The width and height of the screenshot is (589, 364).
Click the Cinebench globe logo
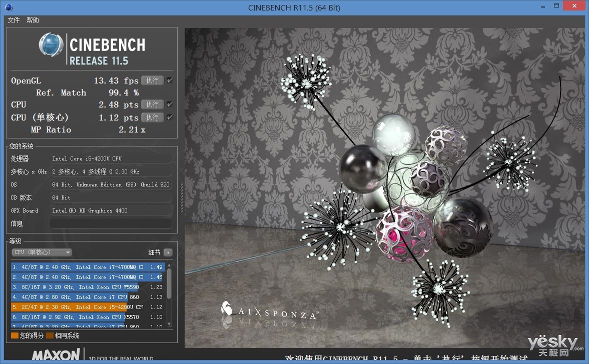[51, 45]
